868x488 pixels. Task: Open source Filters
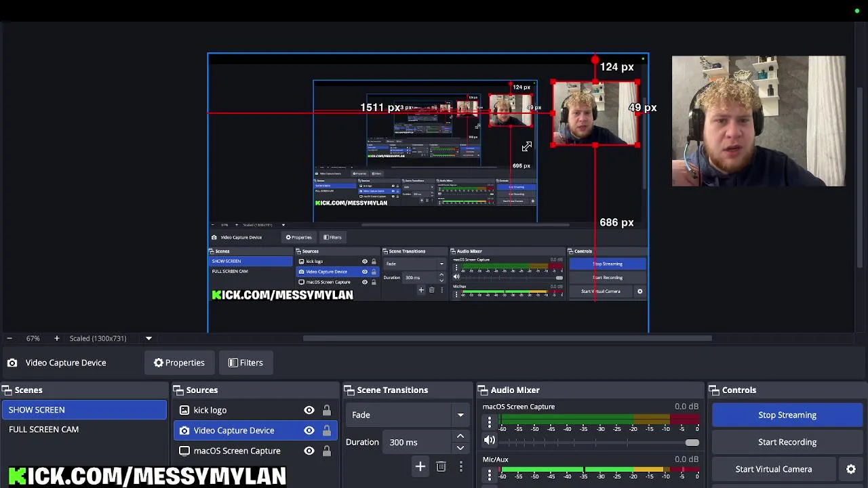(x=245, y=363)
